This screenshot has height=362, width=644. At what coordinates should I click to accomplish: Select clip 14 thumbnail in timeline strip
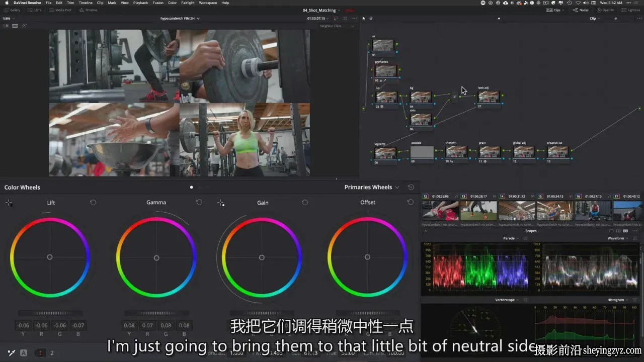[517, 211]
